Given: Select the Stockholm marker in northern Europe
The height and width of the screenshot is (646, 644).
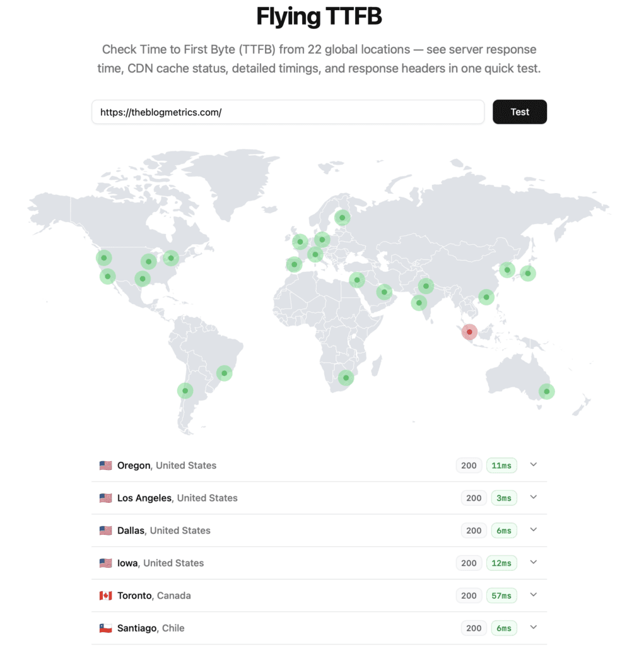Looking at the screenshot, I should pos(342,217).
